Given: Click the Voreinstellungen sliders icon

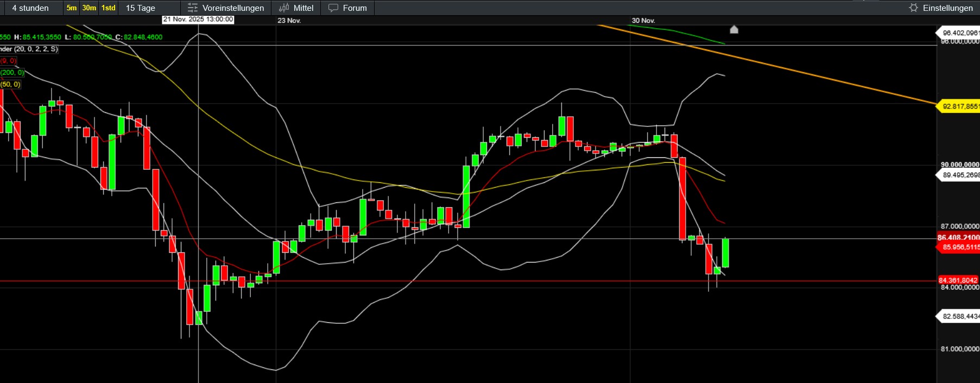Looking at the screenshot, I should [193, 8].
